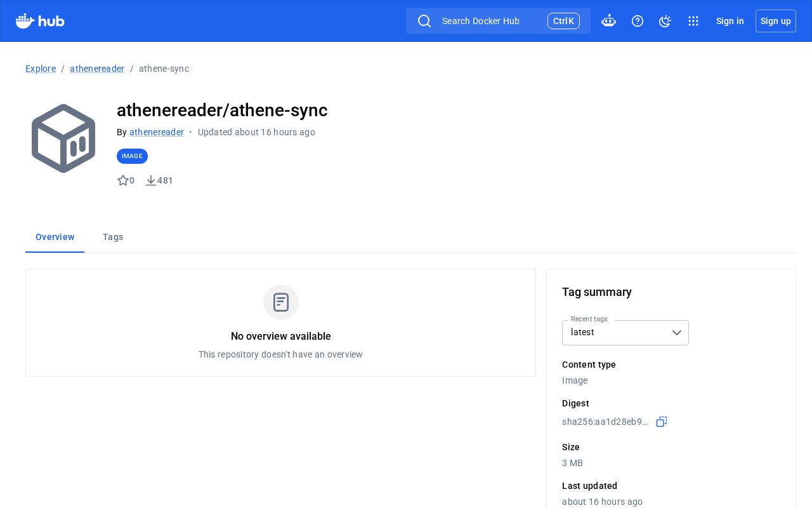Click the Docker Hub logo

40,21
